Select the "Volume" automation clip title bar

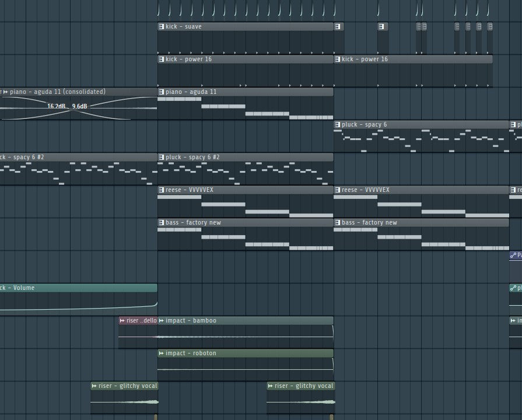click(x=76, y=288)
